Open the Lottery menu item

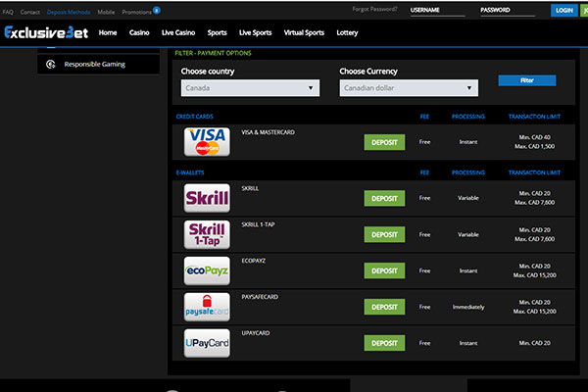click(347, 32)
